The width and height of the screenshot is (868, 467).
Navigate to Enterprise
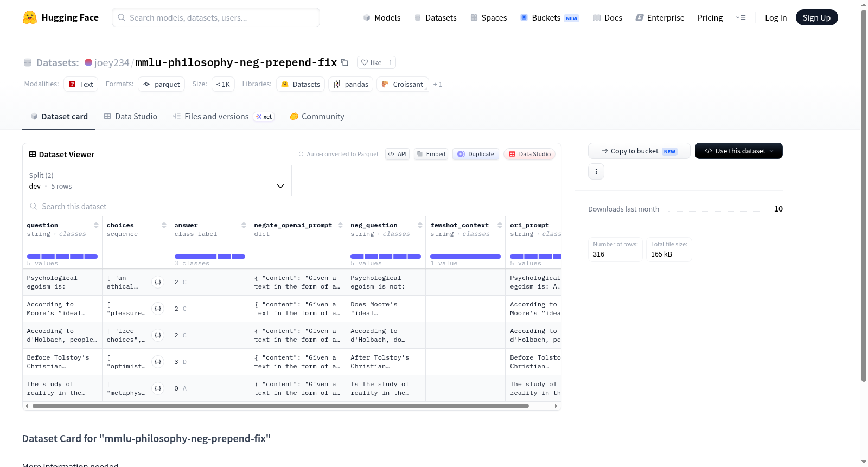660,17
